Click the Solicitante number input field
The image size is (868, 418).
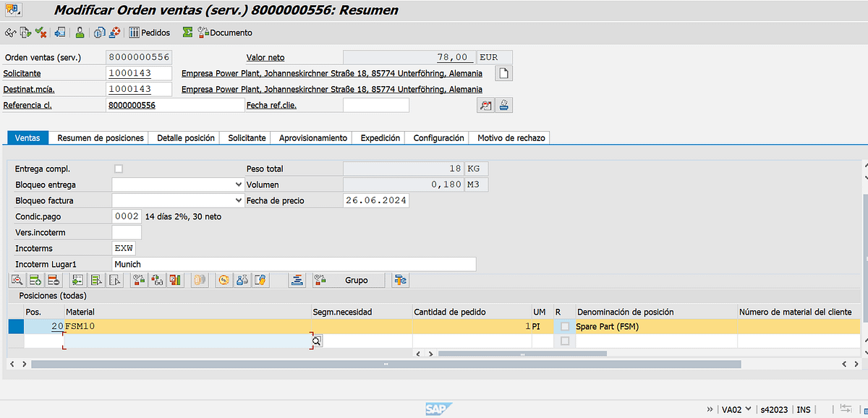[x=139, y=73]
